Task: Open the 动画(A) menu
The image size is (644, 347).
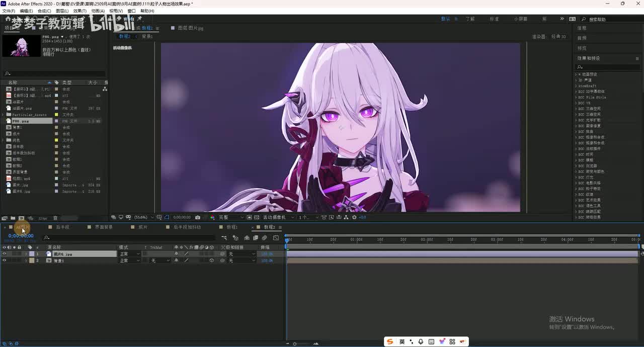Action: [x=98, y=11]
